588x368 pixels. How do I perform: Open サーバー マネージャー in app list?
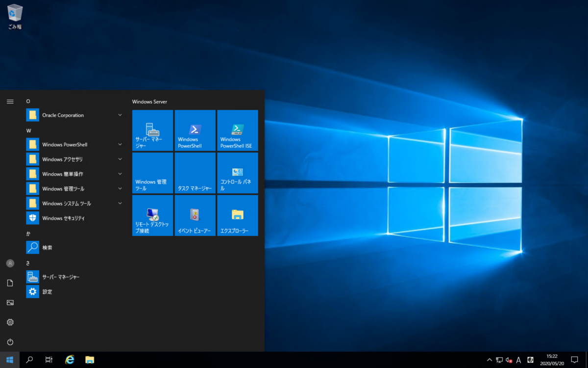[x=75, y=277]
